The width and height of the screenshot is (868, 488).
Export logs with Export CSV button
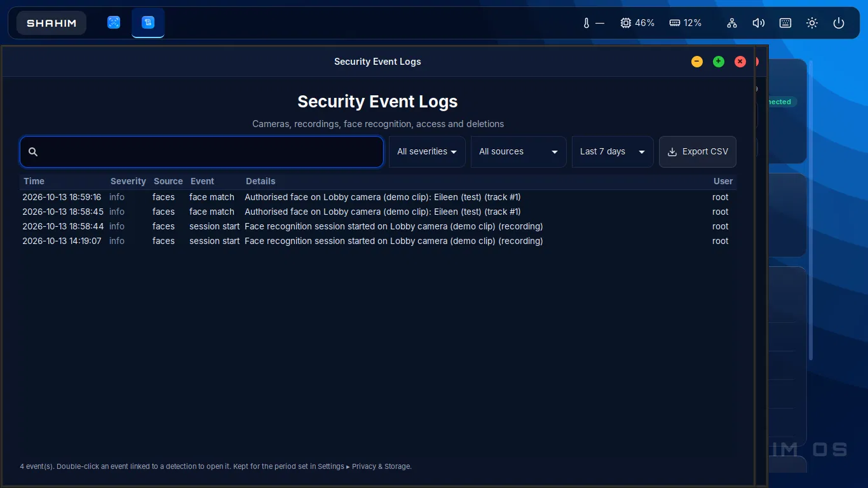point(698,152)
